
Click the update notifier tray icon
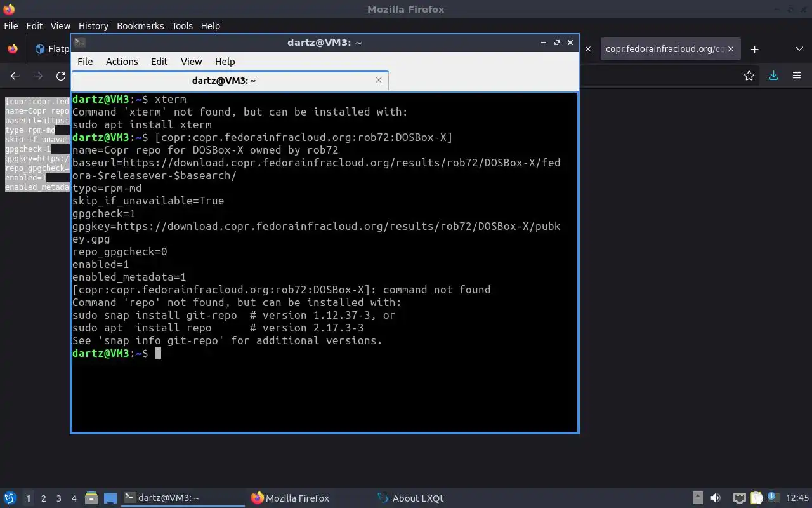(x=773, y=497)
